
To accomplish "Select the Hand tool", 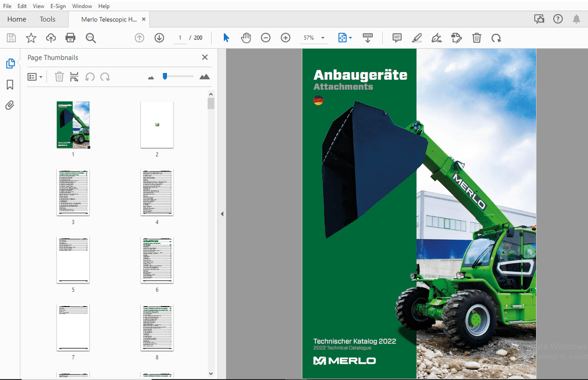I will click(246, 37).
